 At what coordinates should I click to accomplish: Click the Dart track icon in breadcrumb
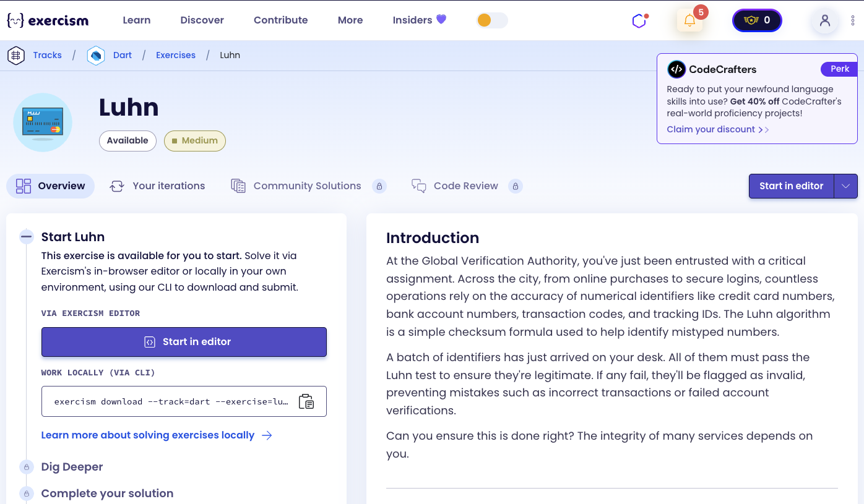pyautogui.click(x=96, y=56)
